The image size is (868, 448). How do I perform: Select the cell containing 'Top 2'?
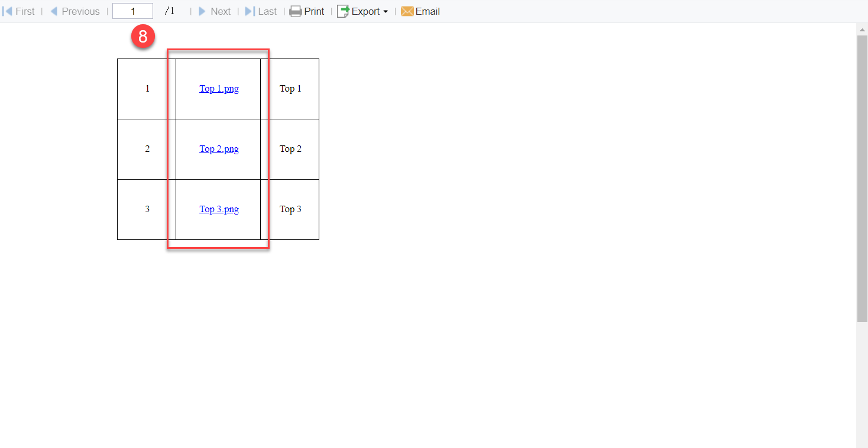point(290,149)
